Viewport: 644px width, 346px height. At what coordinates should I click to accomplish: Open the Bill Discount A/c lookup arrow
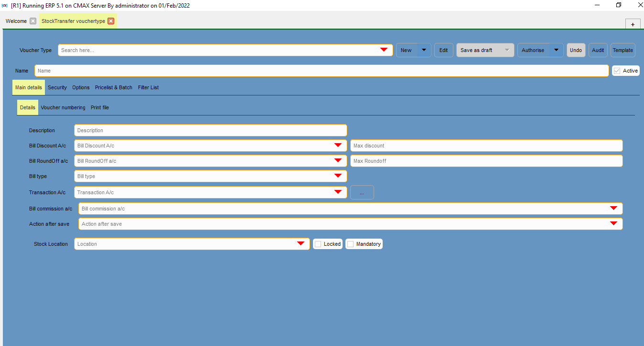[x=338, y=146]
